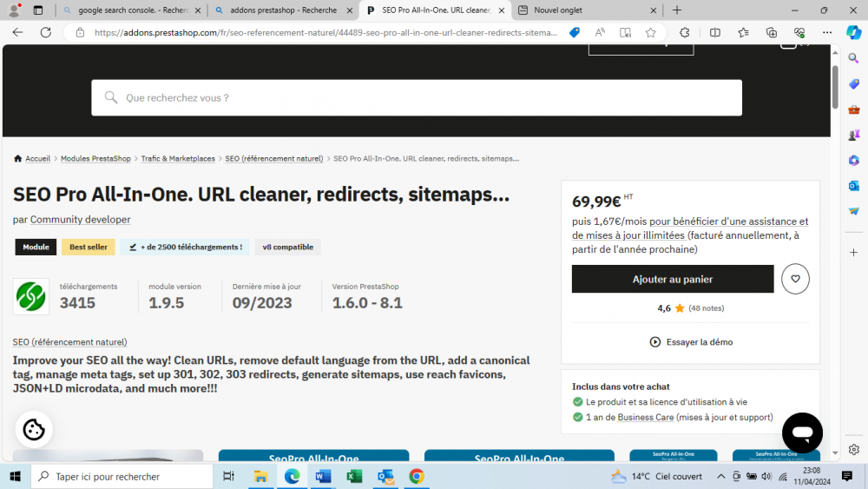Image resolution: width=868 pixels, height=489 pixels.
Task: Open the 48 notes ratings link
Action: [x=706, y=308]
